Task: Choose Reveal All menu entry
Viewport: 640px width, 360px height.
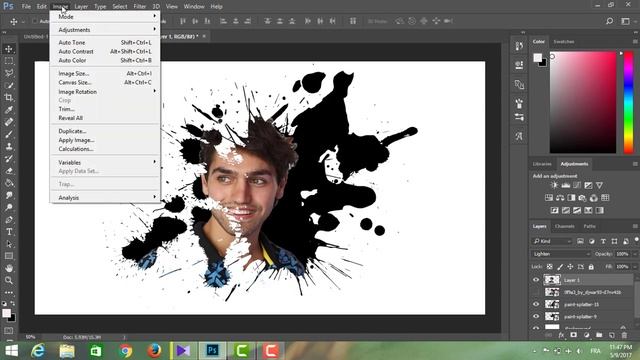Action: (105, 118)
